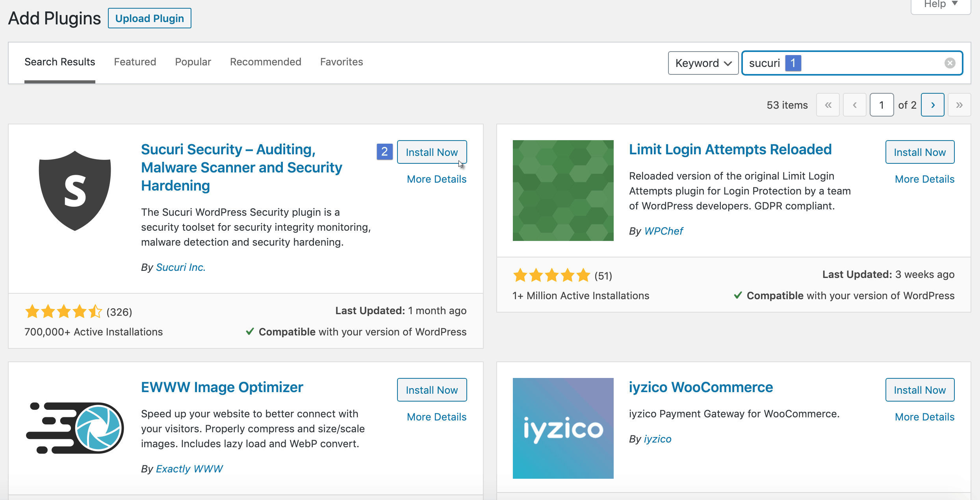Open Limit Login Attempts Reloaded title link
Image resolution: width=980 pixels, height=500 pixels.
tap(730, 149)
